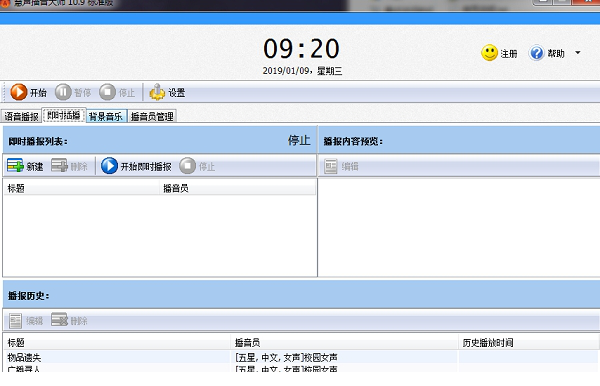Click the orange 开始 play icon
600x386 pixels.
(x=18, y=92)
